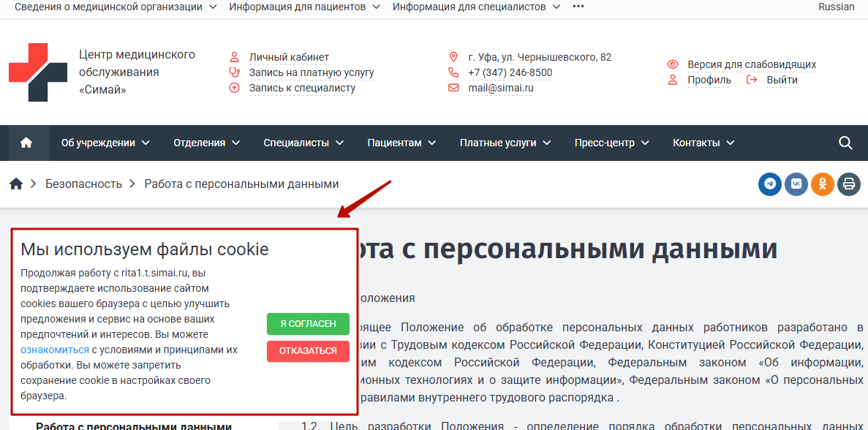Expand the Об учреждении dropdown menu
The image size is (868, 430).
tap(105, 143)
